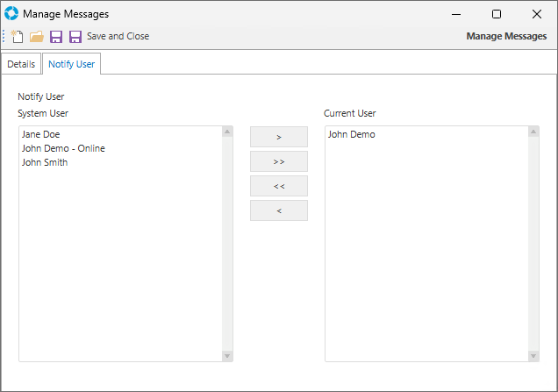Click the Open folder toolbar icon
558x392 pixels.
36,37
